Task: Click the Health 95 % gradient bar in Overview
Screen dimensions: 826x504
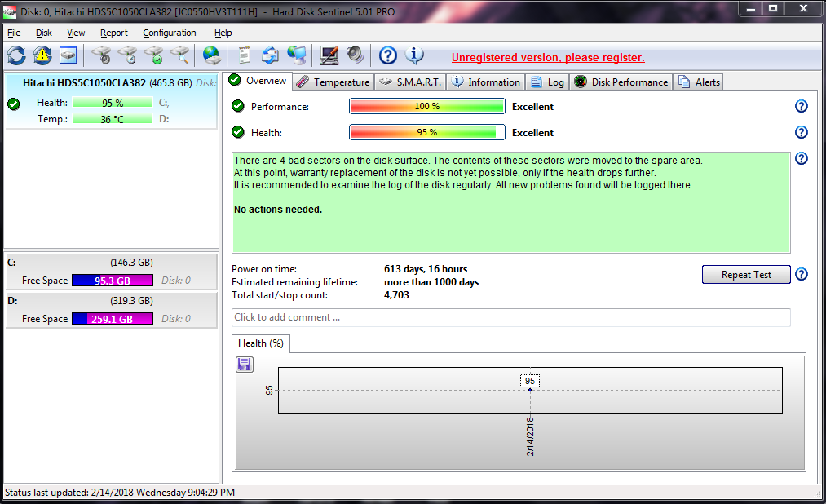Action: (x=426, y=132)
